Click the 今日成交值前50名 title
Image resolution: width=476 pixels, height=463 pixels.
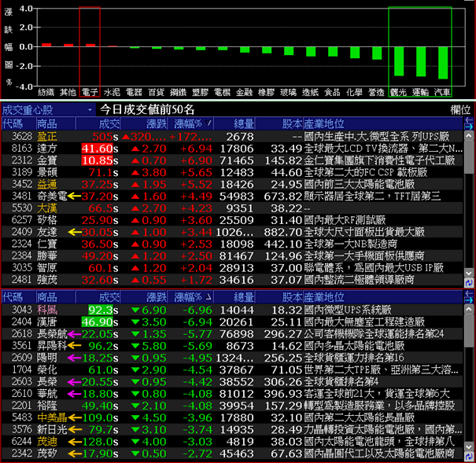click(x=147, y=110)
